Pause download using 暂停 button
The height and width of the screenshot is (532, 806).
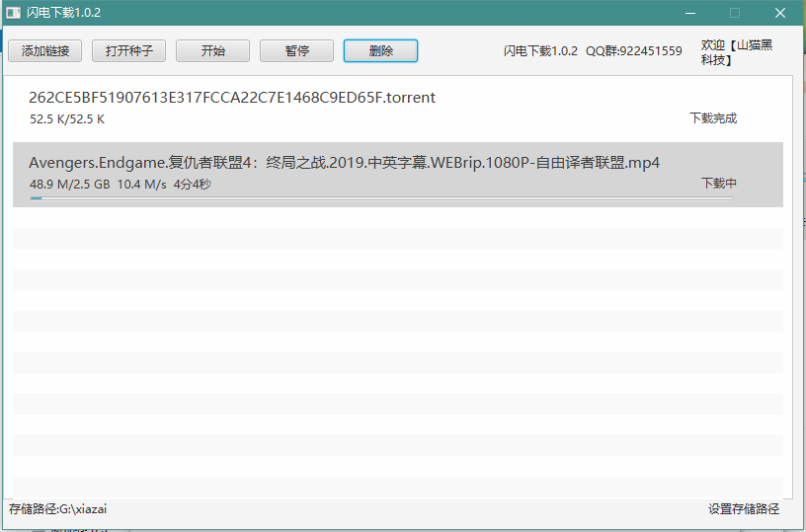click(296, 51)
